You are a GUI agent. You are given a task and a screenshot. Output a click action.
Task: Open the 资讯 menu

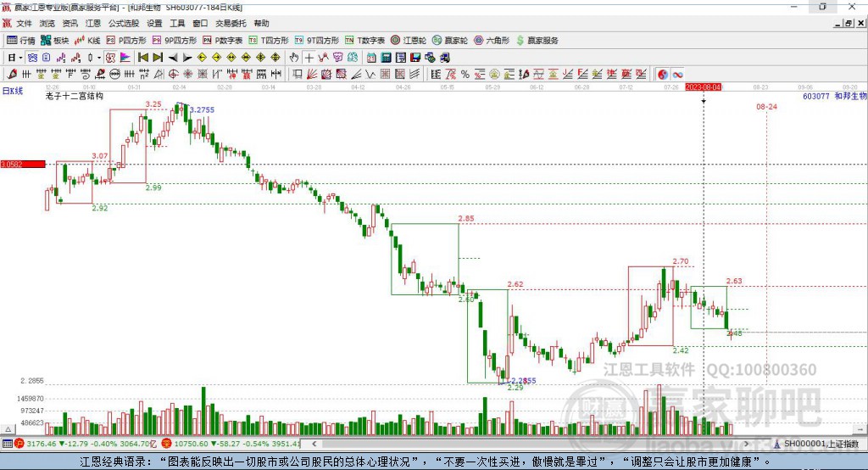70,23
